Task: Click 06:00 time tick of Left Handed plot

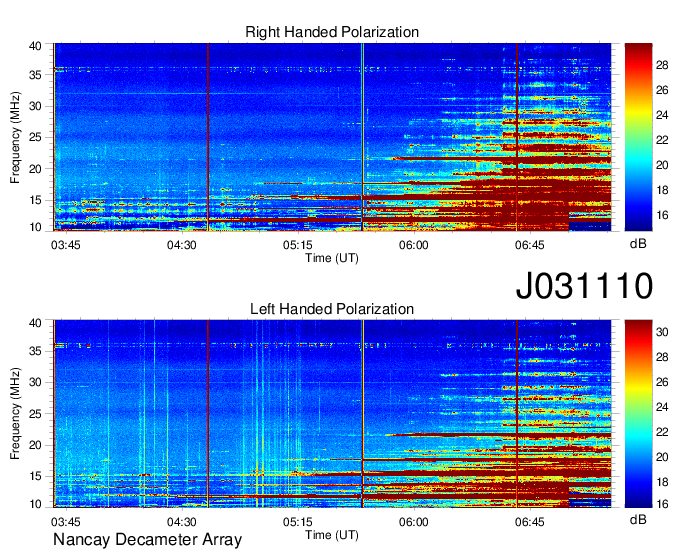Action: pos(414,522)
